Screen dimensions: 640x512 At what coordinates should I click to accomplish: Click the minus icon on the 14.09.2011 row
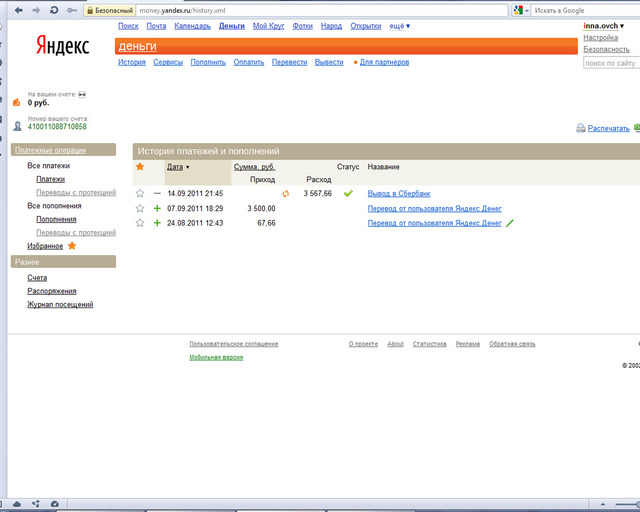[x=157, y=193]
